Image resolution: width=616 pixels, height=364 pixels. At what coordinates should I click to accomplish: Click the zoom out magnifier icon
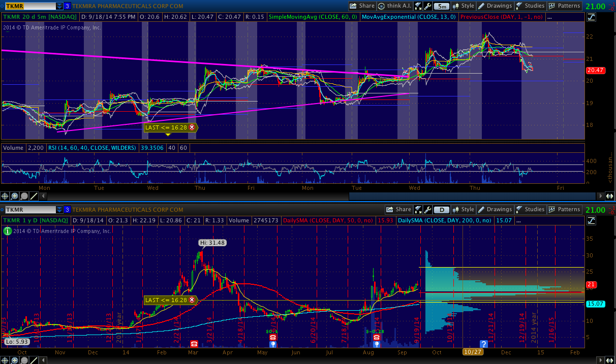click(x=24, y=196)
